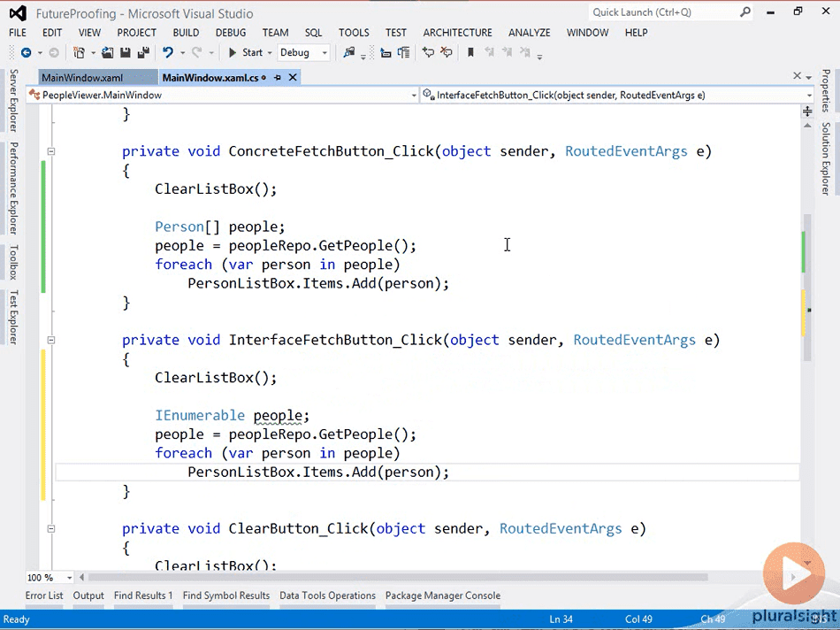Click the Redo arrow icon
Viewport: 840px width, 630px height.
point(197,52)
